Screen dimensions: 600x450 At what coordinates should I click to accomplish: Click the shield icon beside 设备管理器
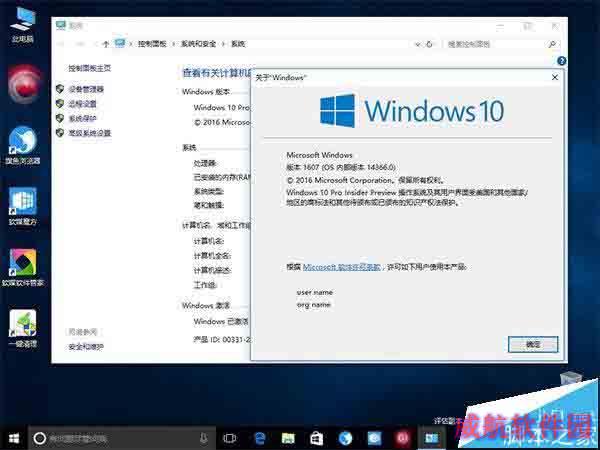60,89
